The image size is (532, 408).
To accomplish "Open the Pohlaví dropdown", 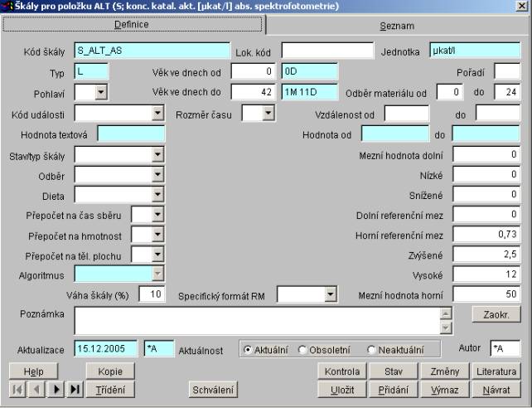I will (x=101, y=92).
